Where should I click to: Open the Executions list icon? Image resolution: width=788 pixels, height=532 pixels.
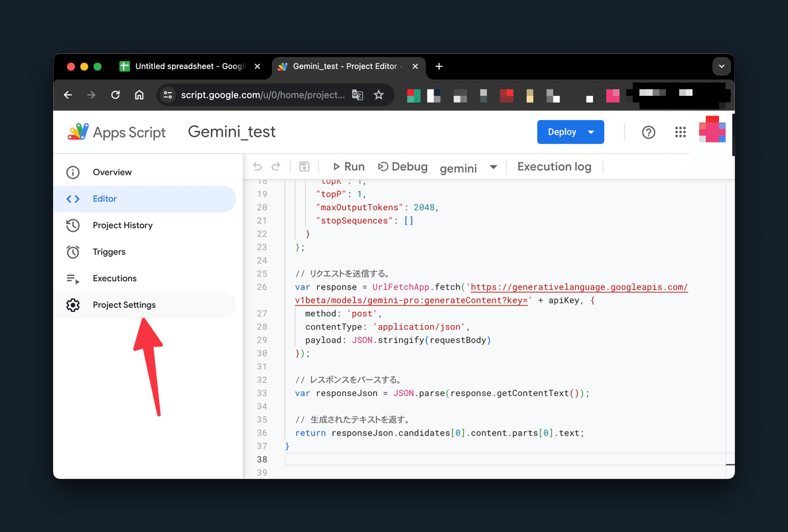[73, 278]
